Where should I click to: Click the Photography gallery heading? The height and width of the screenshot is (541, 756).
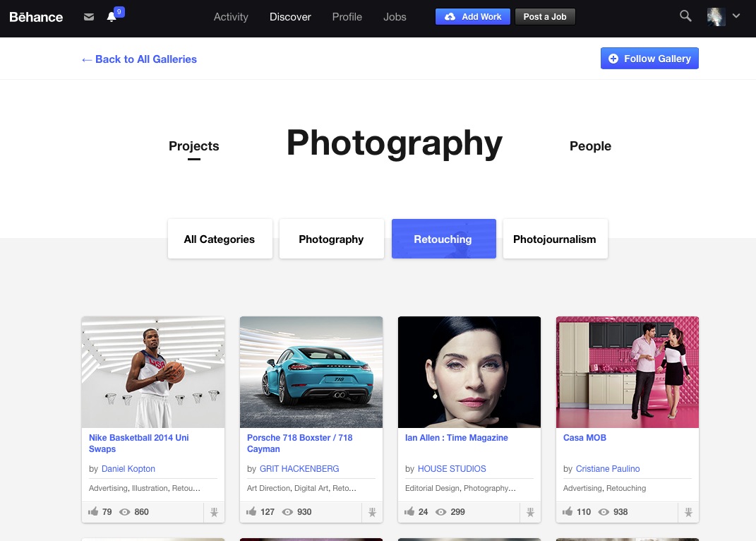coord(395,143)
